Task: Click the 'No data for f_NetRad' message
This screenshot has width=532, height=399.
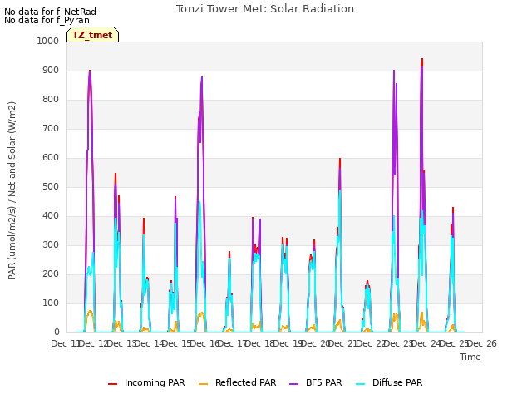Action: click(x=50, y=12)
